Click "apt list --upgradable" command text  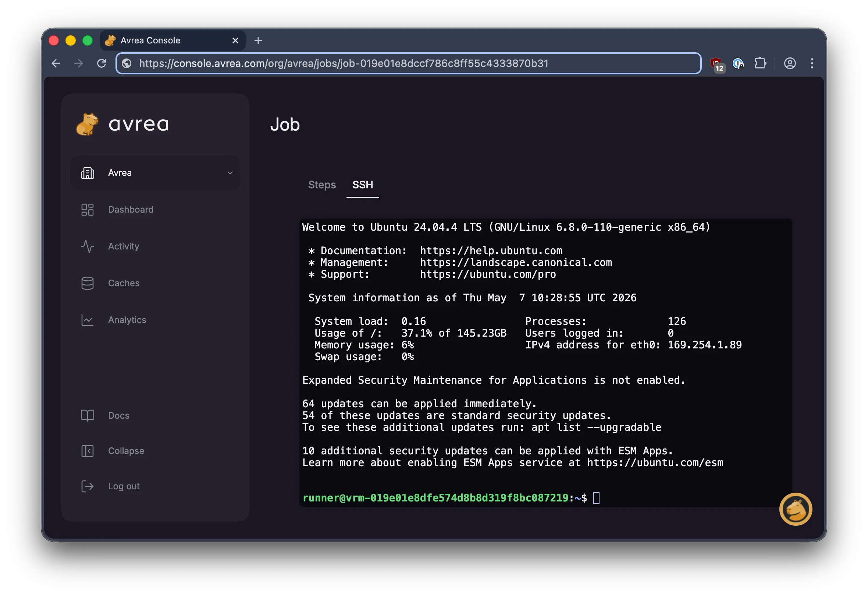[x=596, y=428]
